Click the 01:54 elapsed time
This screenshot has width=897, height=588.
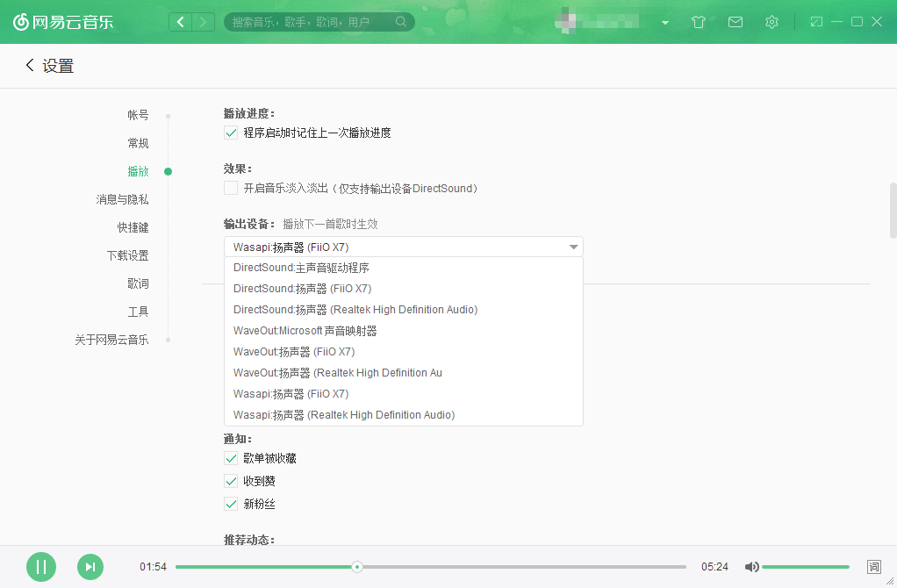point(153,567)
